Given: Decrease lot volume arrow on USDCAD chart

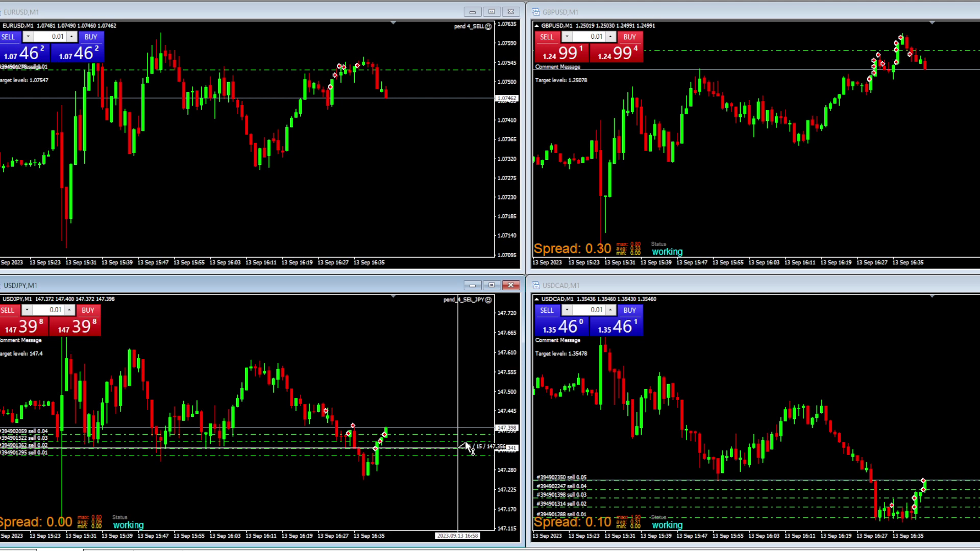Looking at the screenshot, I should (567, 310).
